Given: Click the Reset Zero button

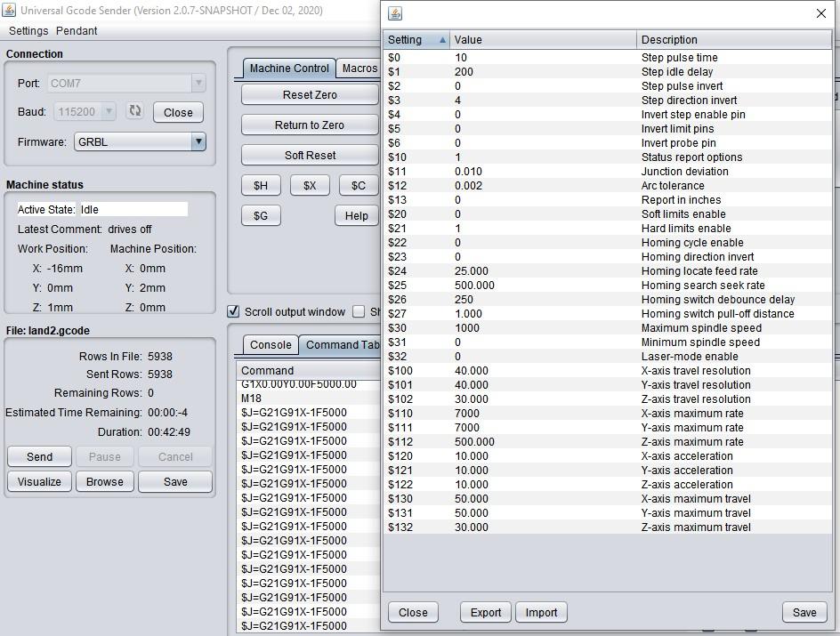Looking at the screenshot, I should pos(310,95).
